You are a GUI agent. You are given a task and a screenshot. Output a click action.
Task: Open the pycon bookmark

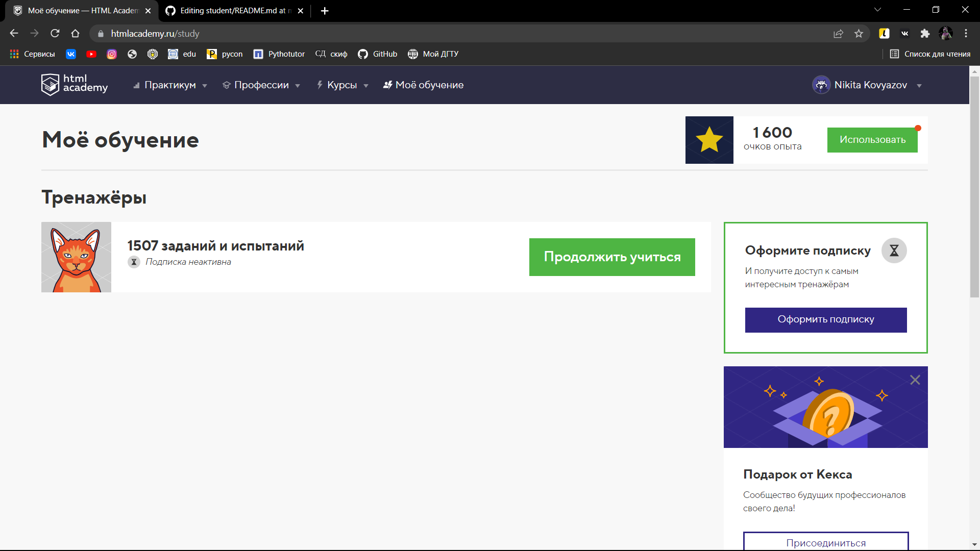tap(225, 54)
